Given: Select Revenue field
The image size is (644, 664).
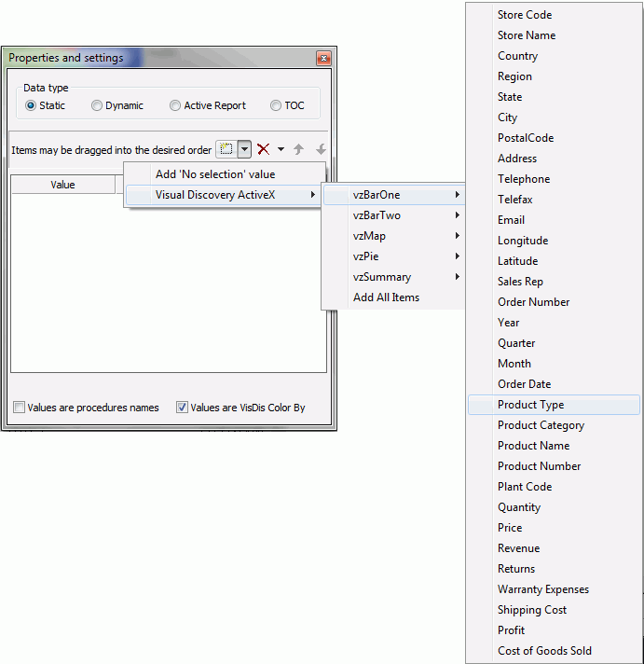Looking at the screenshot, I should (554, 548).
